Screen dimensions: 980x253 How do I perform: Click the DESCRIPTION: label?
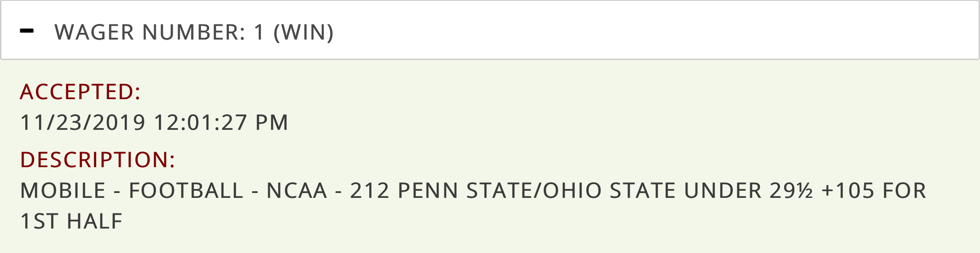[x=98, y=160]
